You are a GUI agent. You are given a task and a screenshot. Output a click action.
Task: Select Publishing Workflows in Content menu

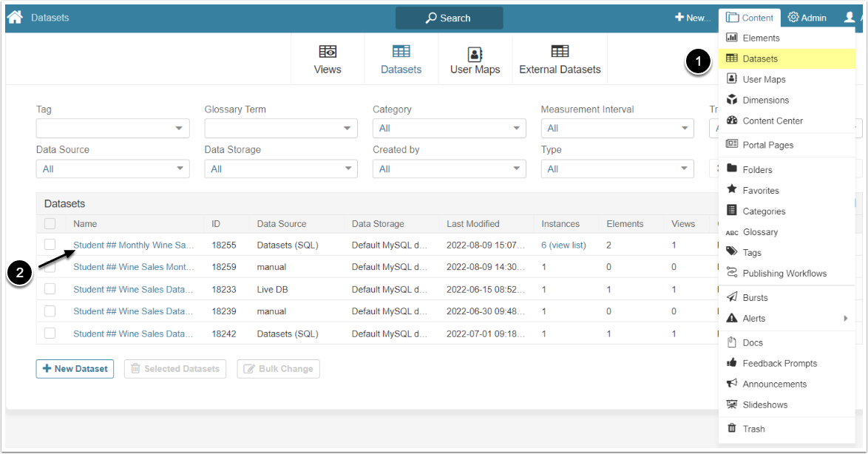click(x=784, y=273)
